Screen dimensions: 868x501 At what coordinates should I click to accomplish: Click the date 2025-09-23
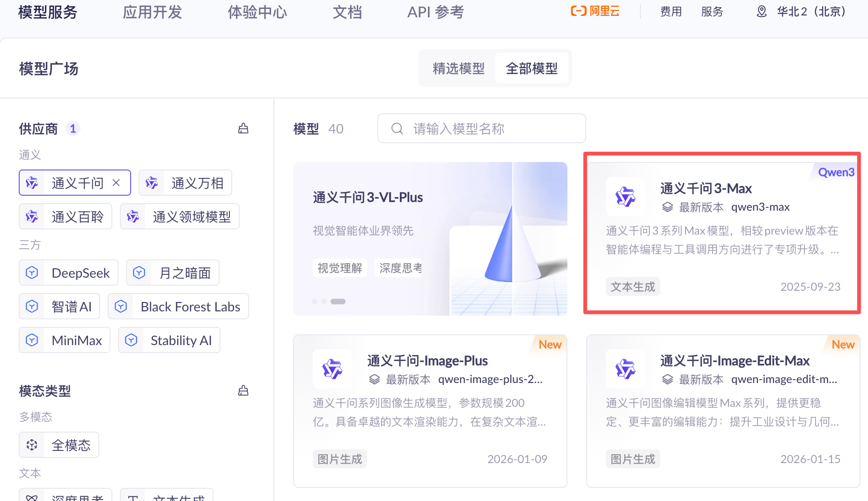(810, 287)
